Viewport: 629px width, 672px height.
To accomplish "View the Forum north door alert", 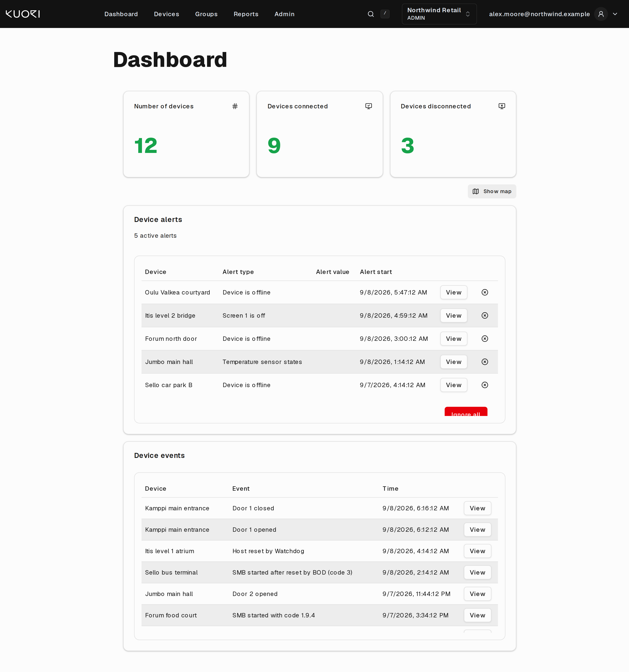I will point(454,339).
